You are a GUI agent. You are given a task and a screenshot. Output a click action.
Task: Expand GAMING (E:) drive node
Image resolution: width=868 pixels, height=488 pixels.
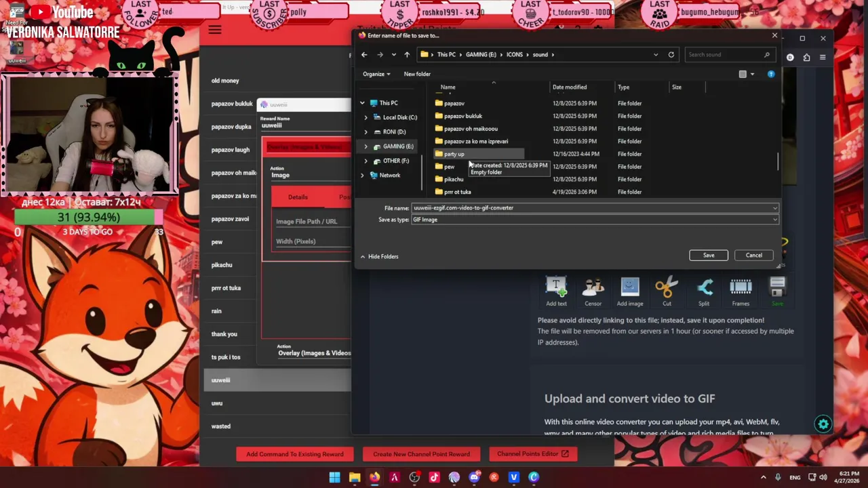click(x=366, y=146)
